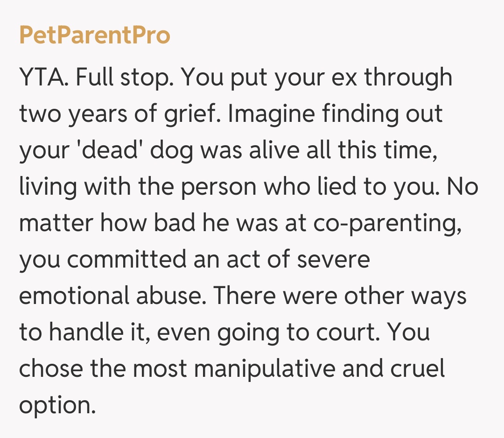Click the word 'manipulative' in the comment
This screenshot has width=504, height=438.
265,369
